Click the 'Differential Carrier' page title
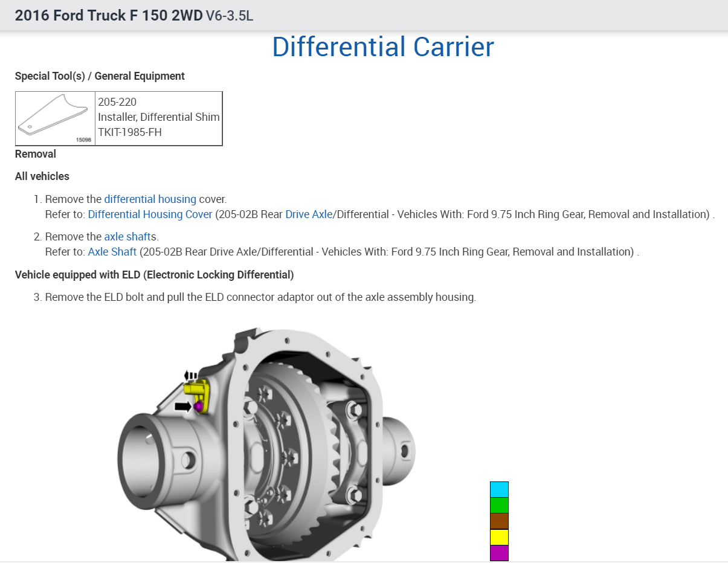The image size is (728, 563). coord(383,47)
